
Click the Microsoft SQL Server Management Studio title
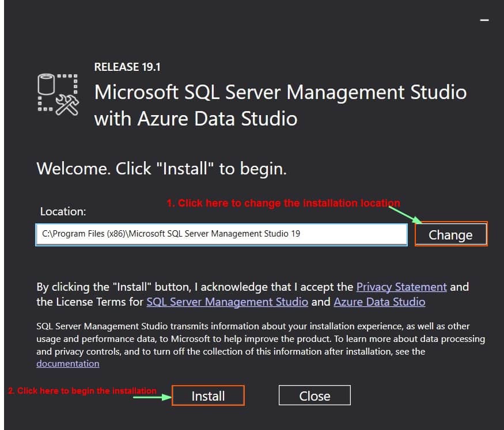click(x=281, y=105)
